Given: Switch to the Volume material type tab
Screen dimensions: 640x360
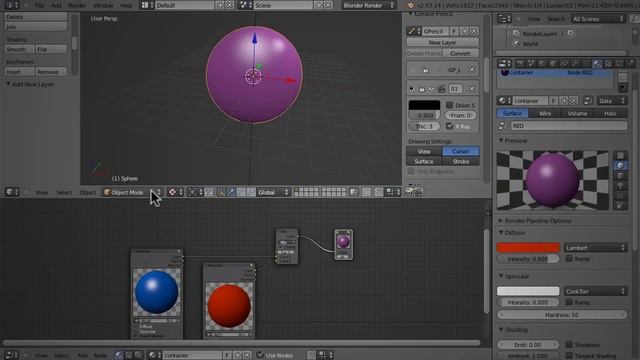Looking at the screenshot, I should click(578, 113).
